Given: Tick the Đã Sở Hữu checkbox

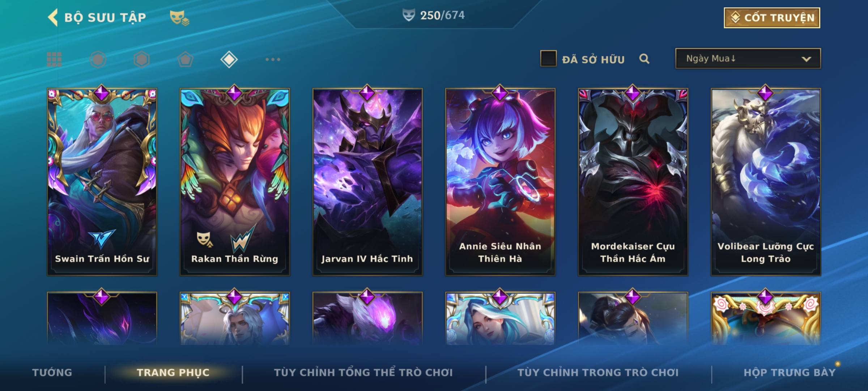Looking at the screenshot, I should [548, 59].
